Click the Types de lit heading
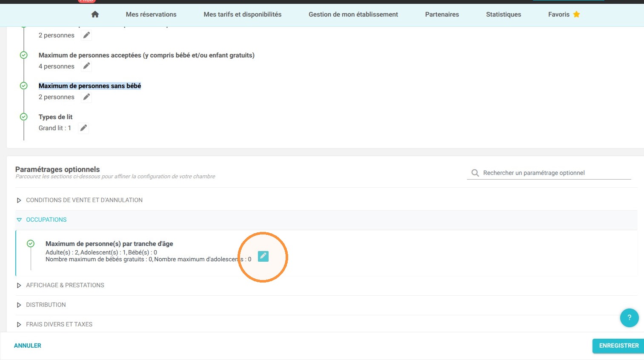The image size is (644, 360). tap(56, 117)
